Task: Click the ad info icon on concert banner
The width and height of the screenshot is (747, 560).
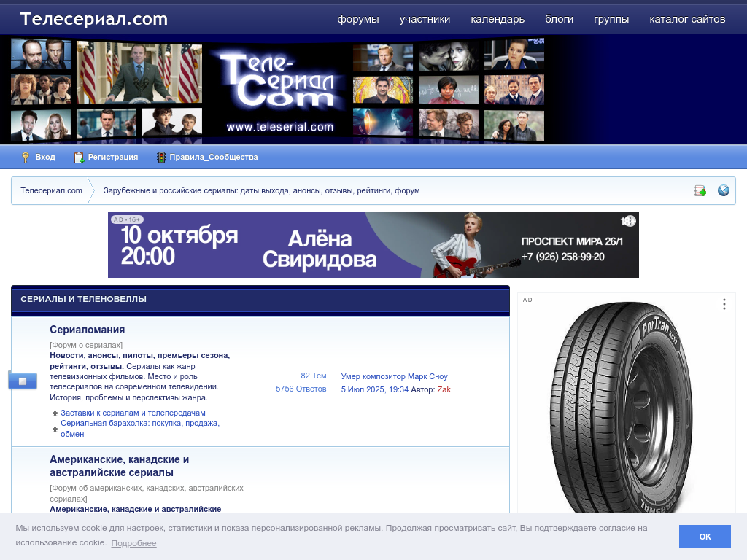Action: (629, 221)
